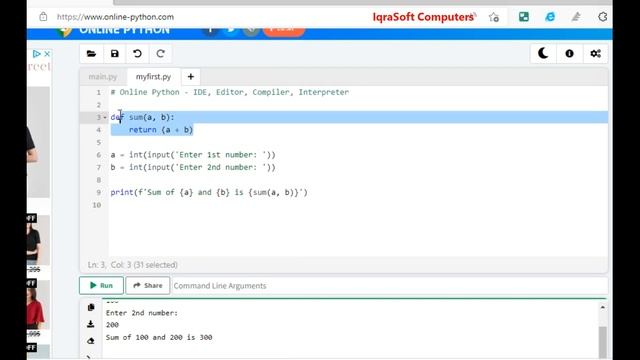Open the green extension icon in the browser toolbar
The image size is (640, 360).
coord(524,17)
